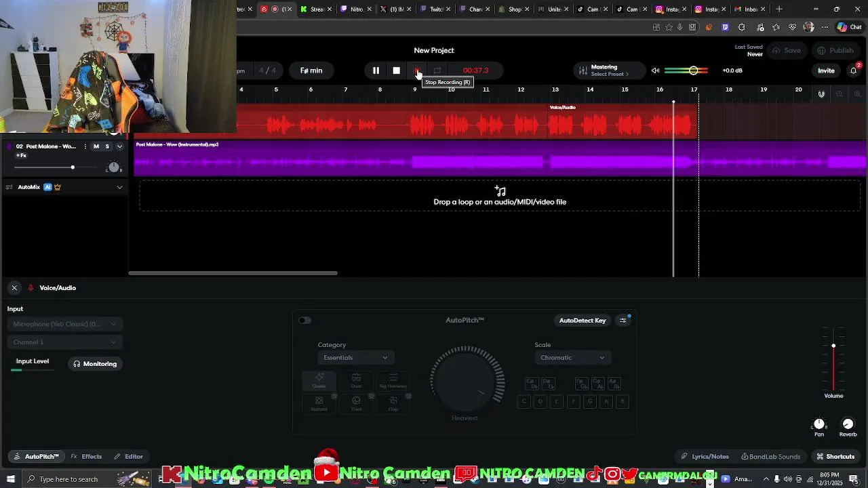Mute the Post Malone track
The width and height of the screenshot is (868, 488).
point(96,146)
